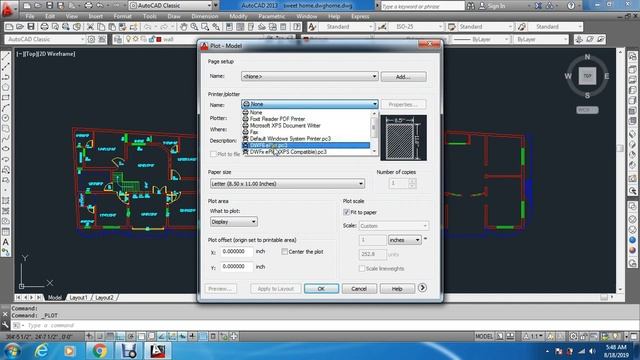Screen dimensions: 640x360
Task: Select the Line tool in the Draw toolbar
Action: 6,56
